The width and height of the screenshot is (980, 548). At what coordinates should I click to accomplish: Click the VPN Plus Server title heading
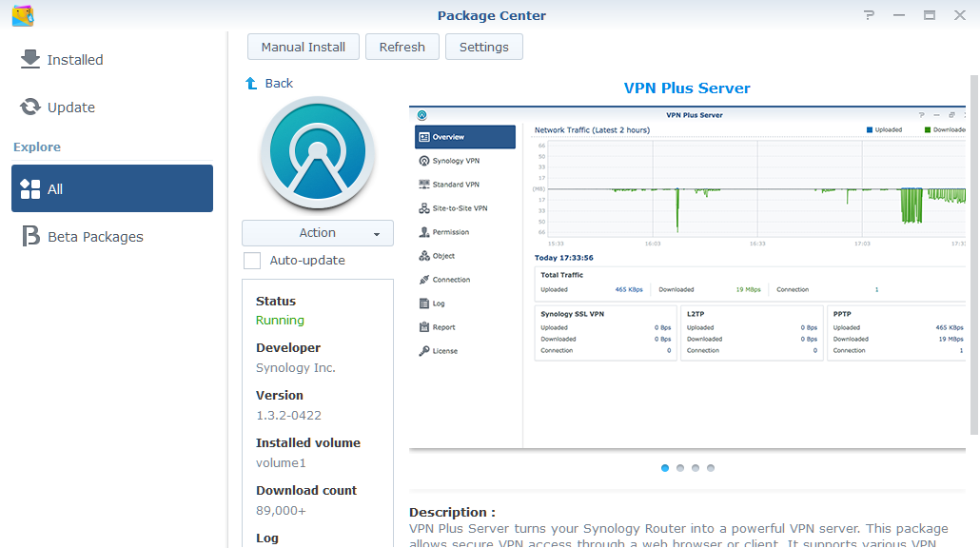(687, 88)
